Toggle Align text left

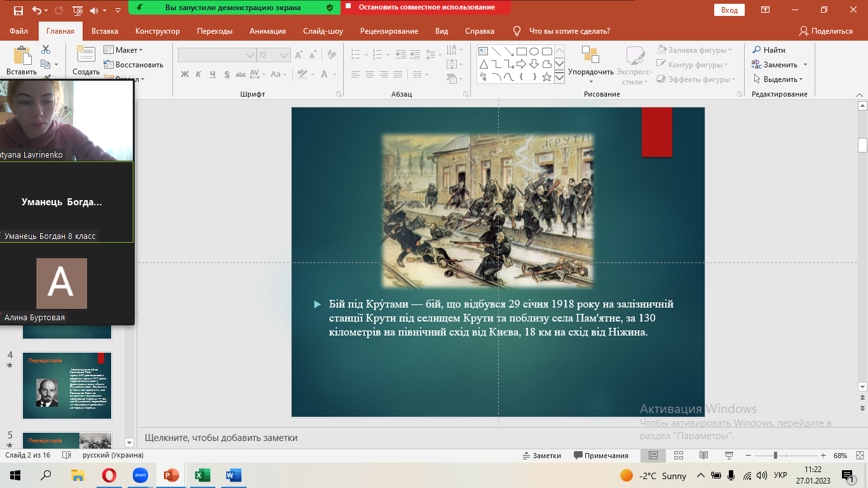point(356,74)
